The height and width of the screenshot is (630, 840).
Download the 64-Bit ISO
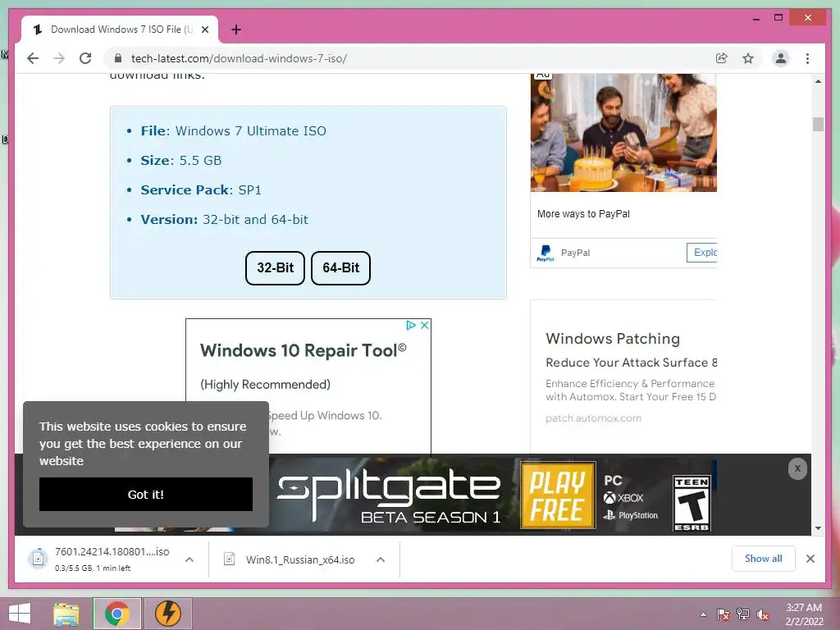(x=340, y=268)
